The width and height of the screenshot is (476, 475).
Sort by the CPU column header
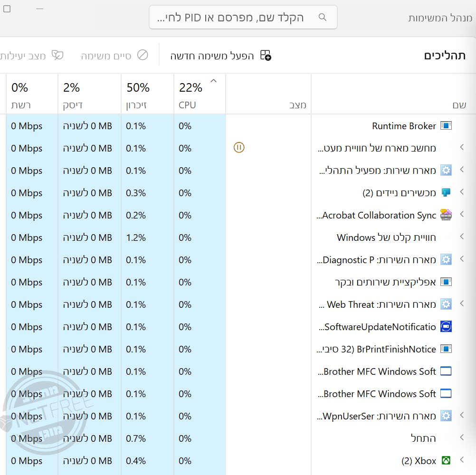click(x=200, y=94)
